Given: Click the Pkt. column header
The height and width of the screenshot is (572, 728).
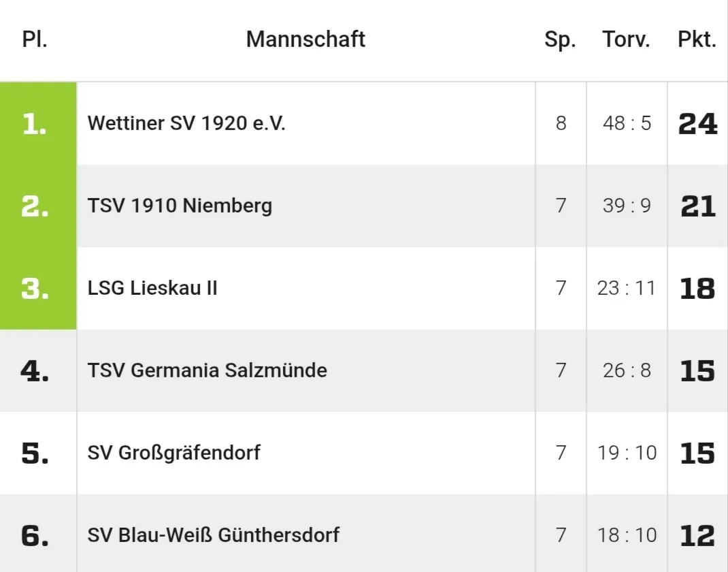Looking at the screenshot, I should point(697,39).
